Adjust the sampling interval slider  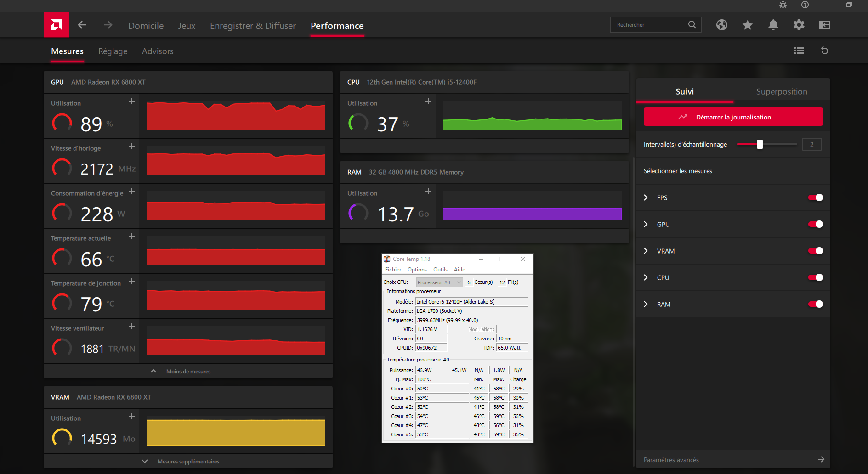[760, 144]
